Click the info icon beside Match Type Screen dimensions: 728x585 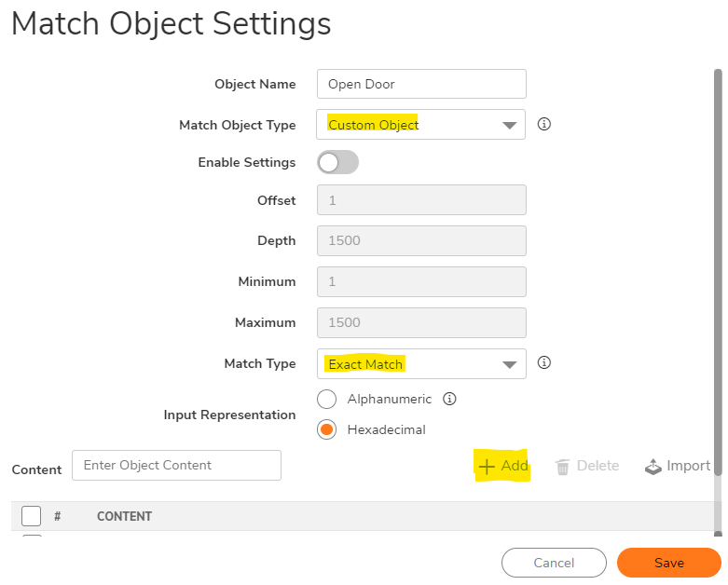(543, 362)
